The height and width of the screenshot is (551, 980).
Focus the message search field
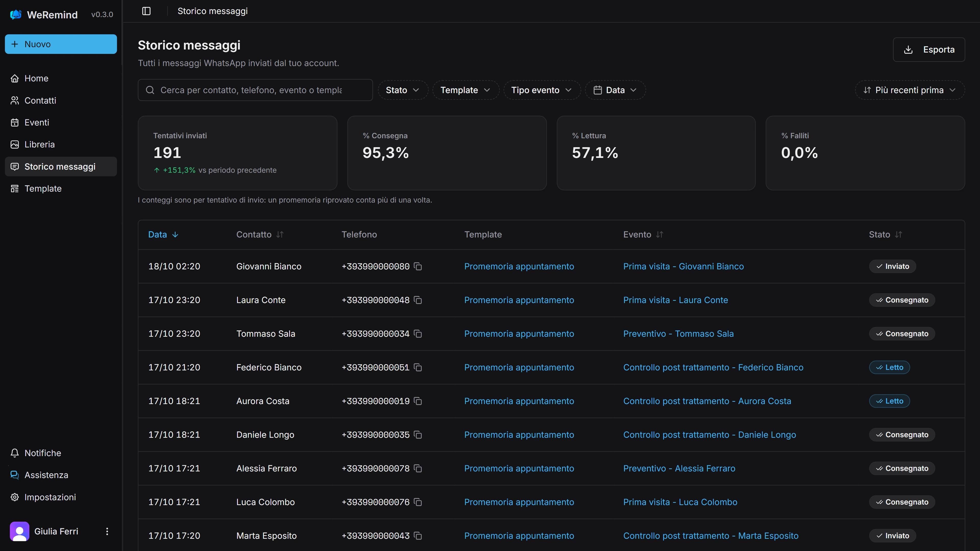click(x=255, y=90)
